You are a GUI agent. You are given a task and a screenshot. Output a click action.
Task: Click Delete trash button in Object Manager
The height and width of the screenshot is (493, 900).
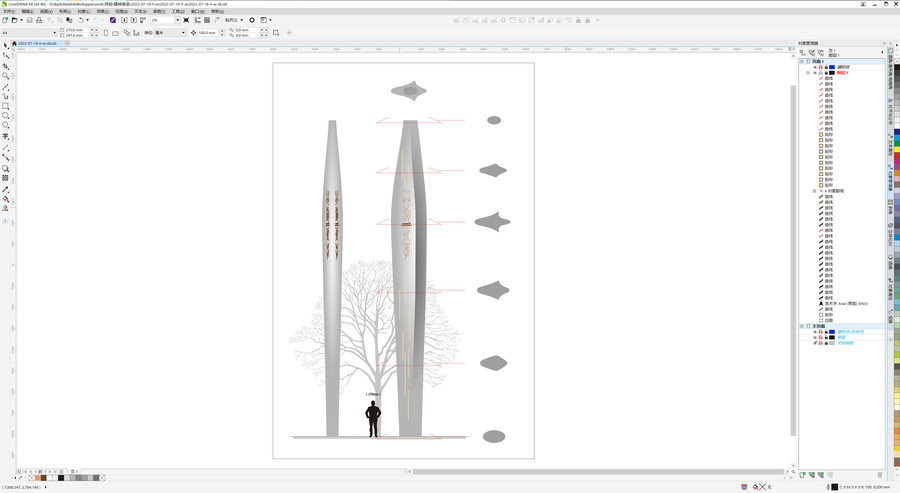pyautogui.click(x=880, y=475)
